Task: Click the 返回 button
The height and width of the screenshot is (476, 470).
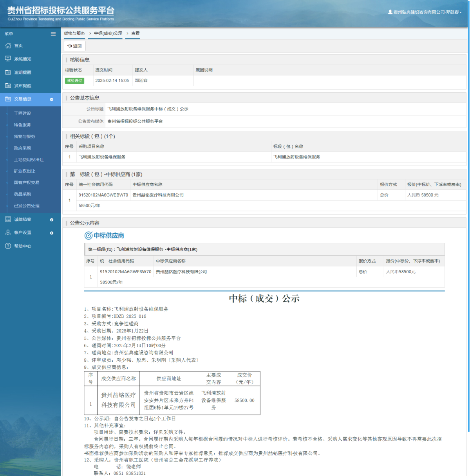Action: (75, 46)
